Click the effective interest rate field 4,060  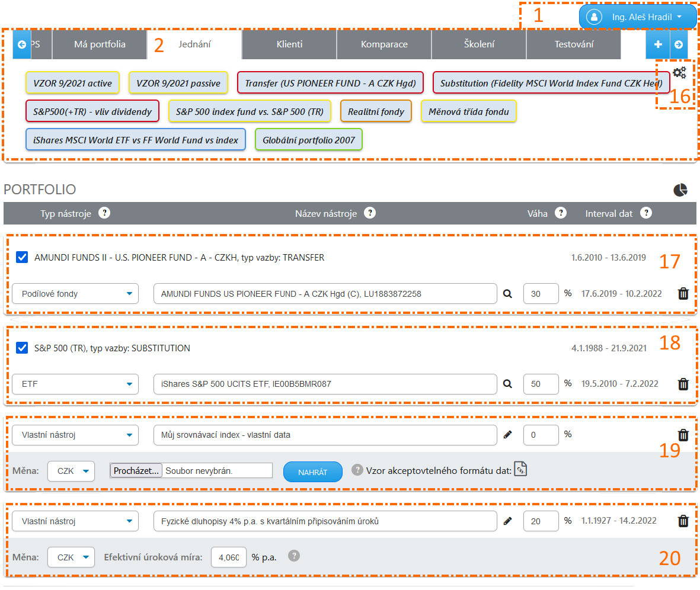[229, 557]
